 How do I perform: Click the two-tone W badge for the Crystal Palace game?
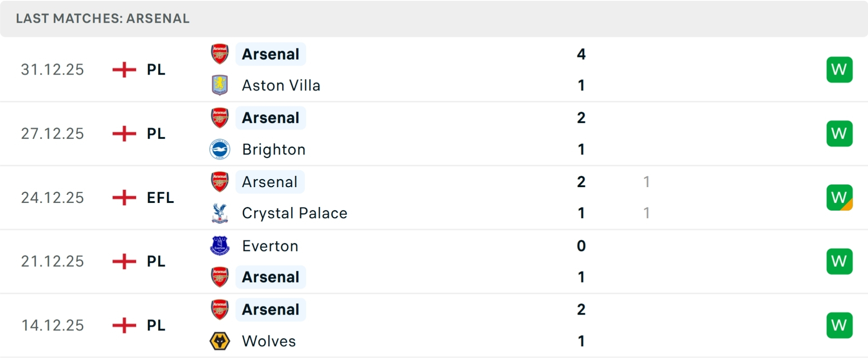coord(840,197)
